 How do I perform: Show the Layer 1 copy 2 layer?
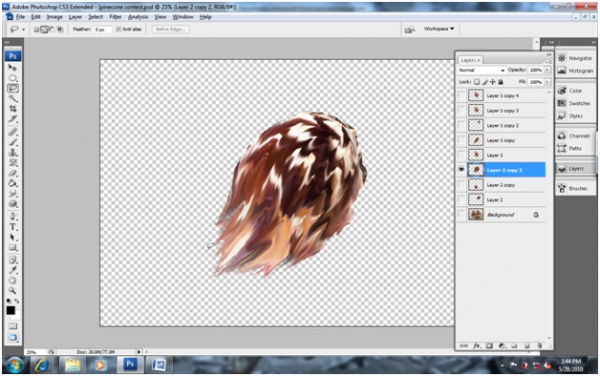461,125
